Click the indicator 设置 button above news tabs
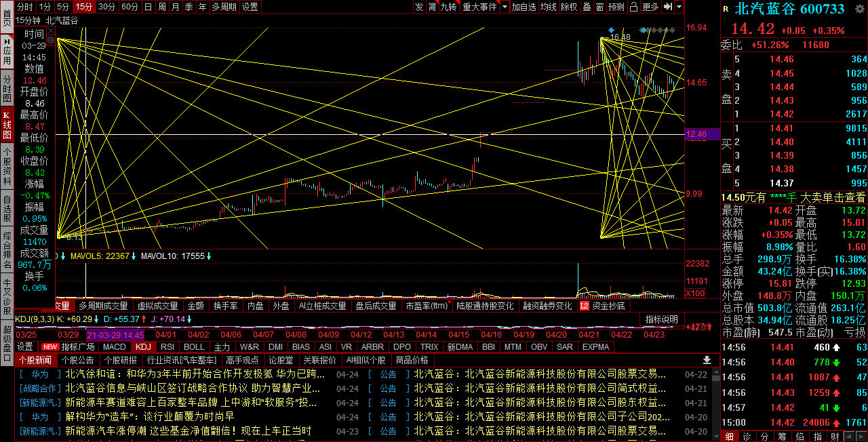Screen dimensions: 868x442 [25, 346]
